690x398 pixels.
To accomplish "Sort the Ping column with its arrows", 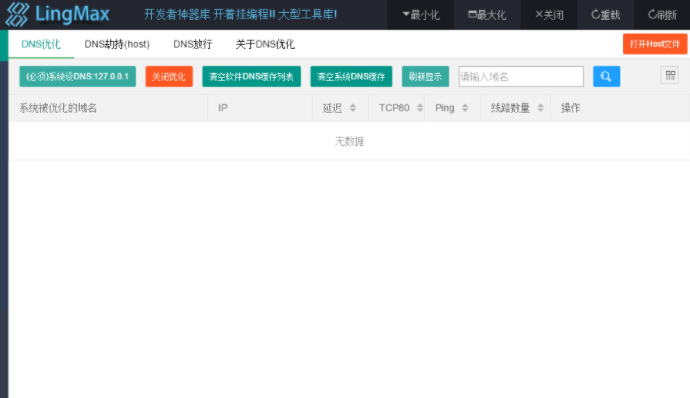I will point(465,108).
